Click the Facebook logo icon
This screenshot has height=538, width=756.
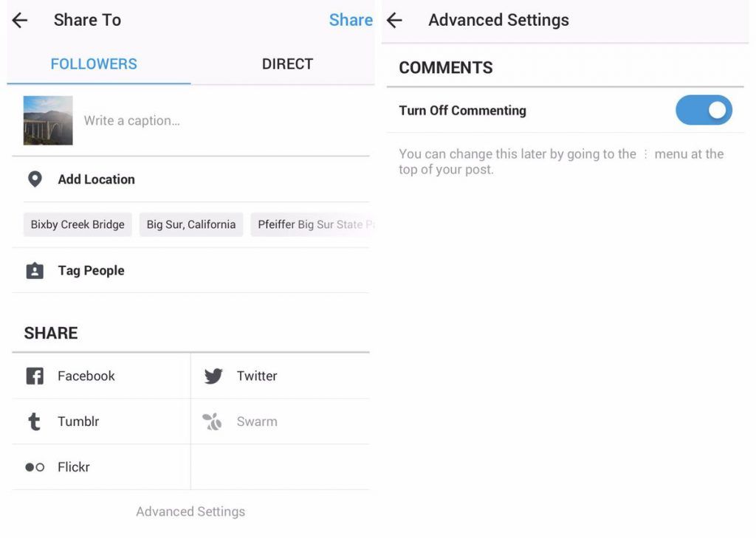point(35,376)
